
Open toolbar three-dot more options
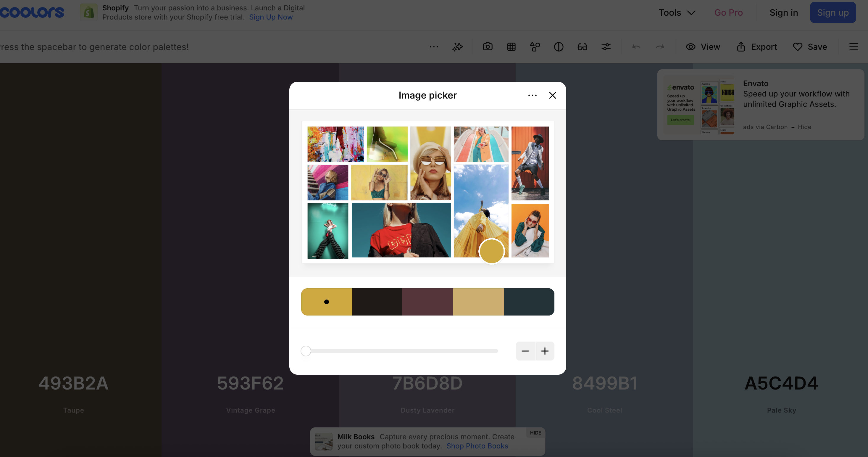(434, 46)
